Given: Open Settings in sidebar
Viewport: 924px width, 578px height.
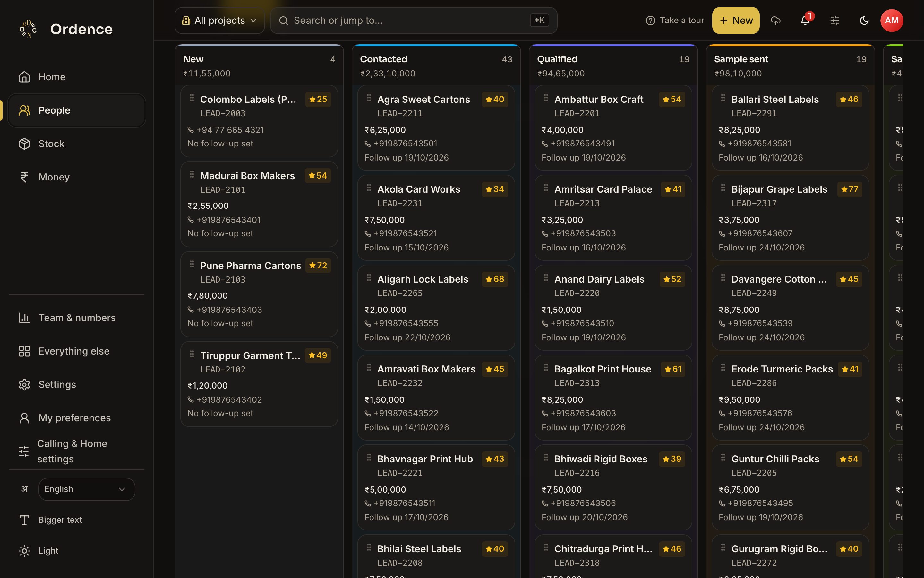Looking at the screenshot, I should [x=76, y=385].
